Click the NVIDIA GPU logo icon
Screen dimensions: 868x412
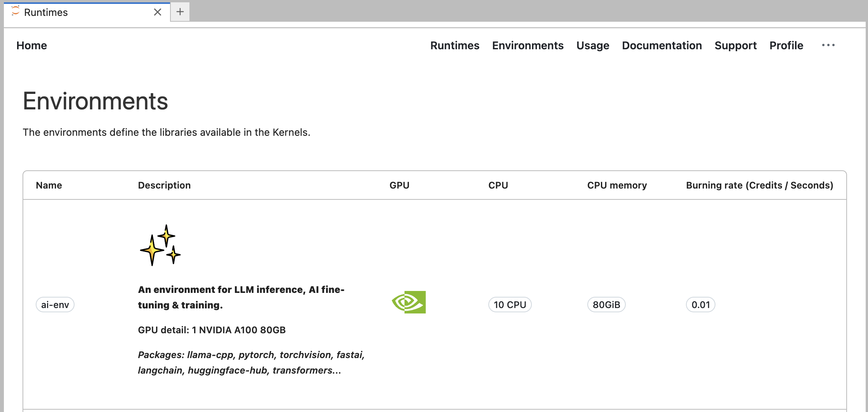[409, 302]
